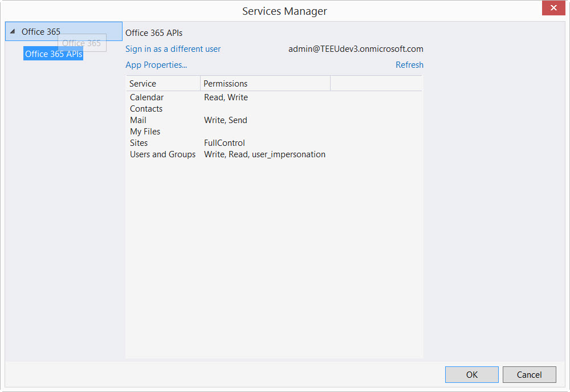Viewport: 570px width, 392px height.
Task: Click Sign in as a different user link
Action: 173,49
